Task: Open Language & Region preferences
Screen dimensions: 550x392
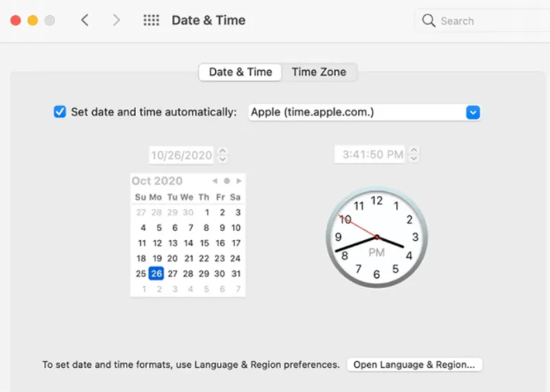Action: coord(415,364)
